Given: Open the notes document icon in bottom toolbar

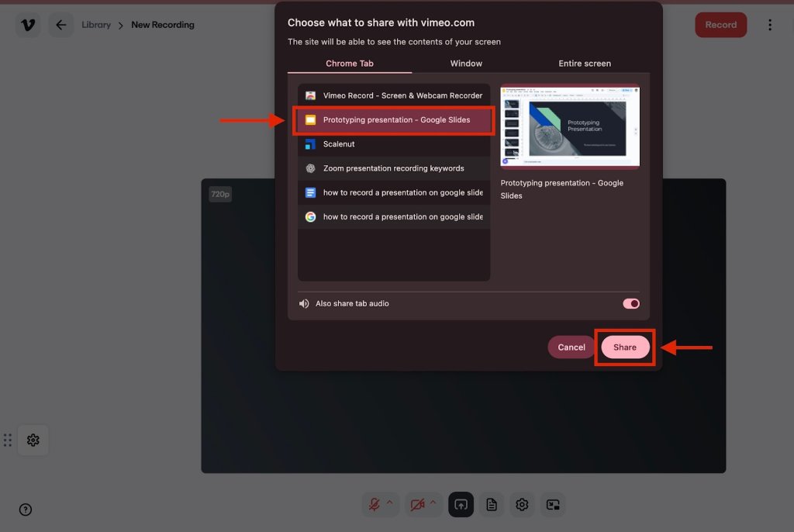Looking at the screenshot, I should pos(491,505).
